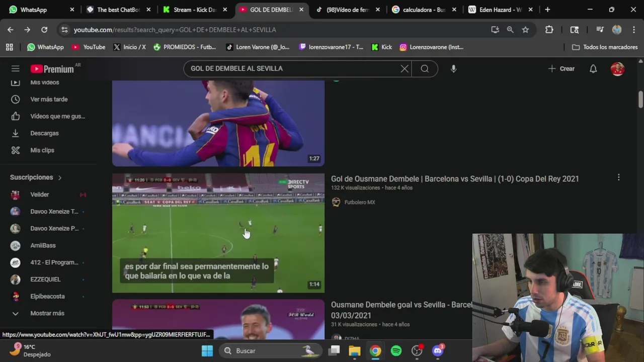Screen dimensions: 644x362
Task: Switch to the TikTok Vídeo de tab
Action: click(x=348, y=10)
